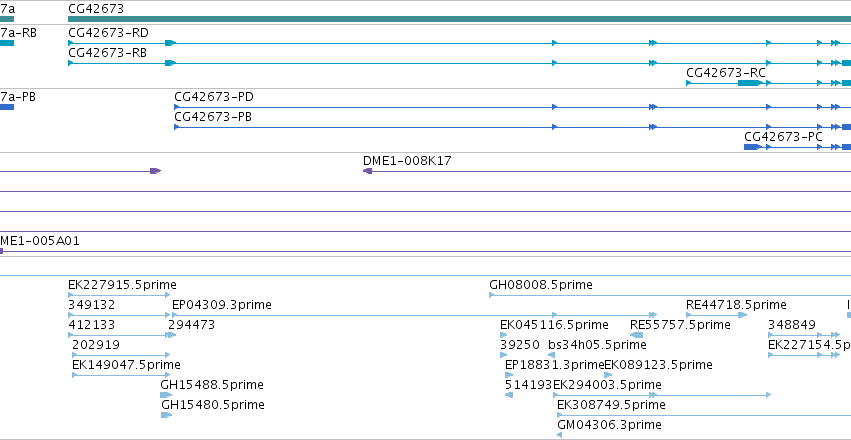The image size is (851, 440).
Task: Select the 7a-PB protein bar
Action: point(7,107)
